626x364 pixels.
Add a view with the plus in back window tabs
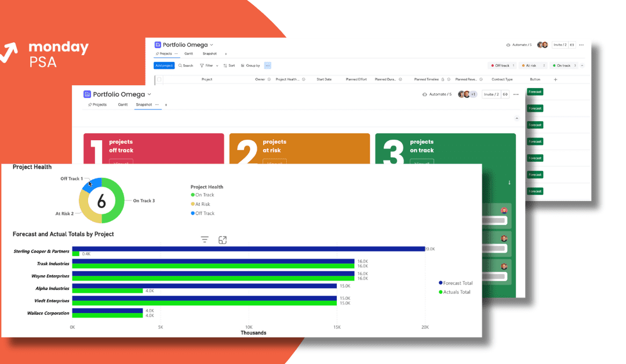click(225, 53)
